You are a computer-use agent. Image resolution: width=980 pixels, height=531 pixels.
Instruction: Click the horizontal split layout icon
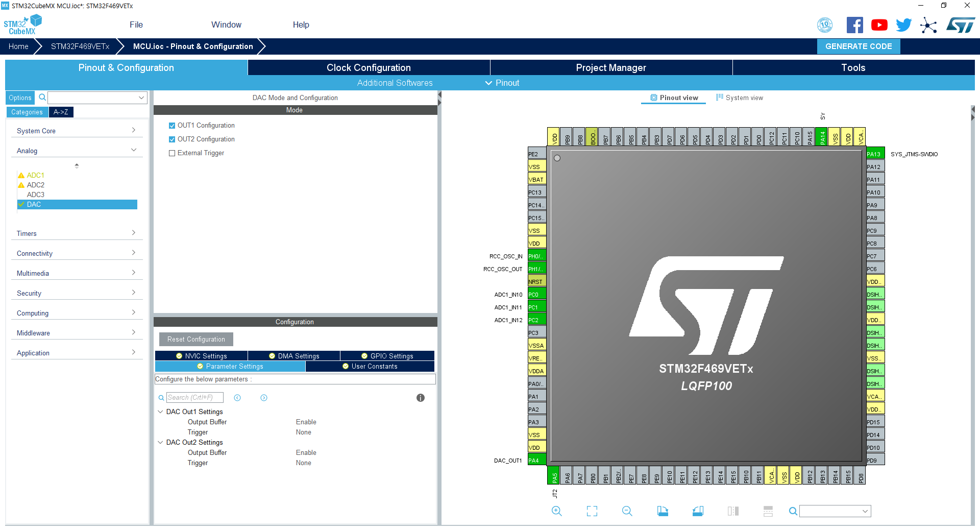(768, 511)
